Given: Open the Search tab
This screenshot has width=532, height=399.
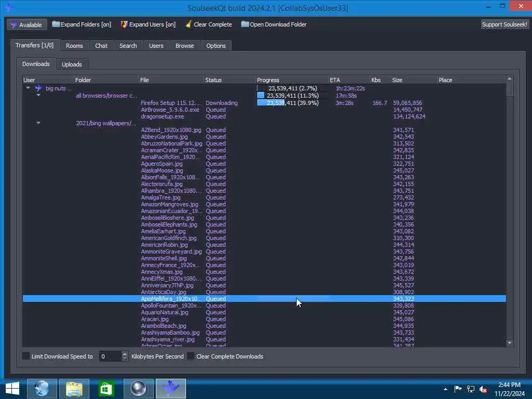Looking at the screenshot, I should click(128, 46).
